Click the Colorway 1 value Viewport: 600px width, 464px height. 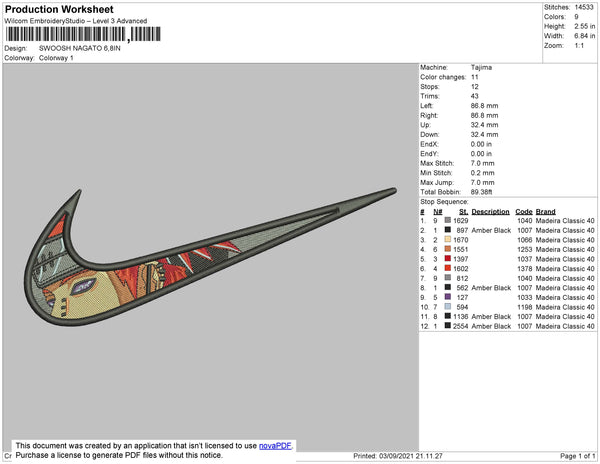pos(56,58)
